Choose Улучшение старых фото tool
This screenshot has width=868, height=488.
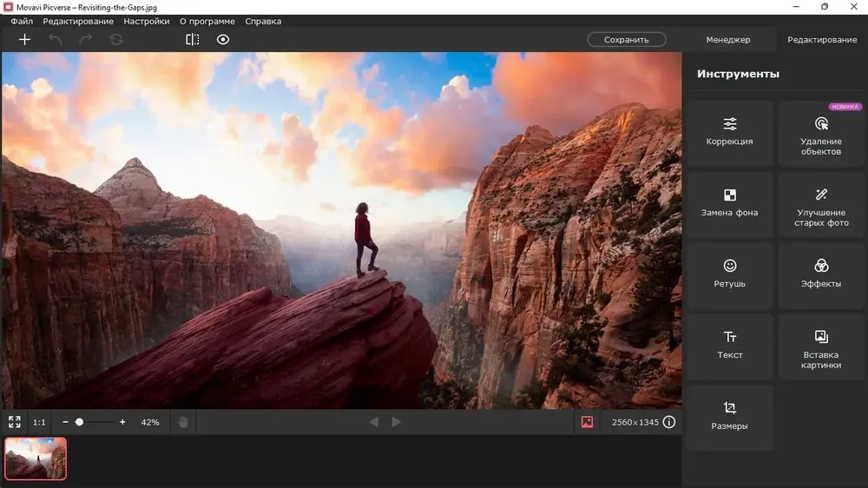821,204
